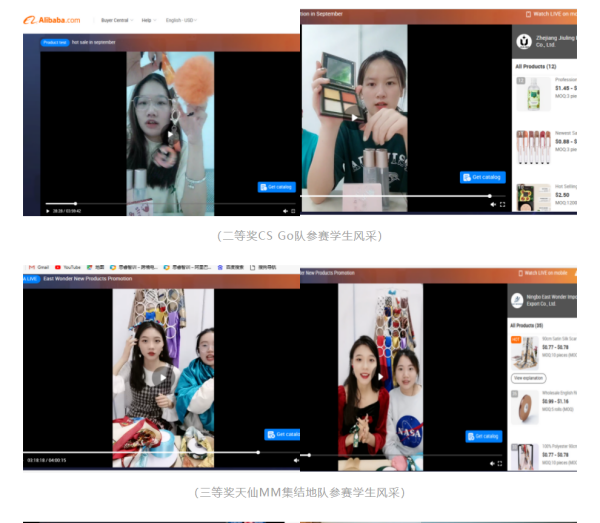Click Get catalog in checkered dress video
This screenshot has width=600, height=523.
[282, 434]
